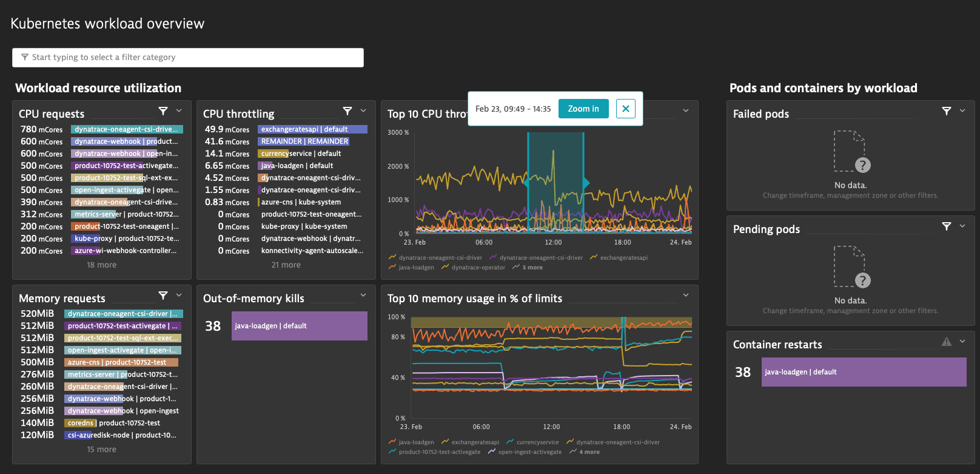
Task: Click the filter icon on Failed pods tile
Action: tap(946, 111)
